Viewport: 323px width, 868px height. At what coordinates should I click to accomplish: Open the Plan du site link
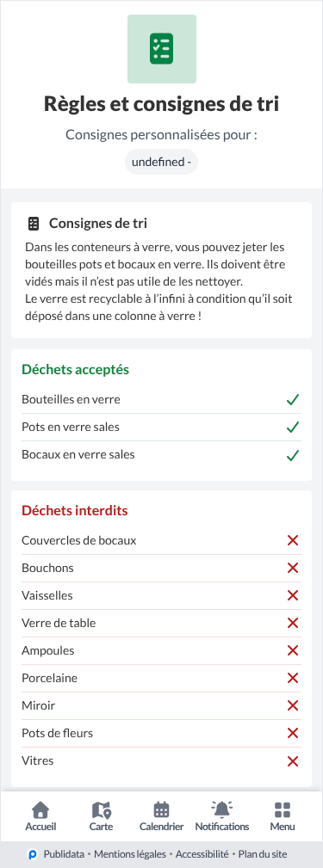click(x=264, y=855)
